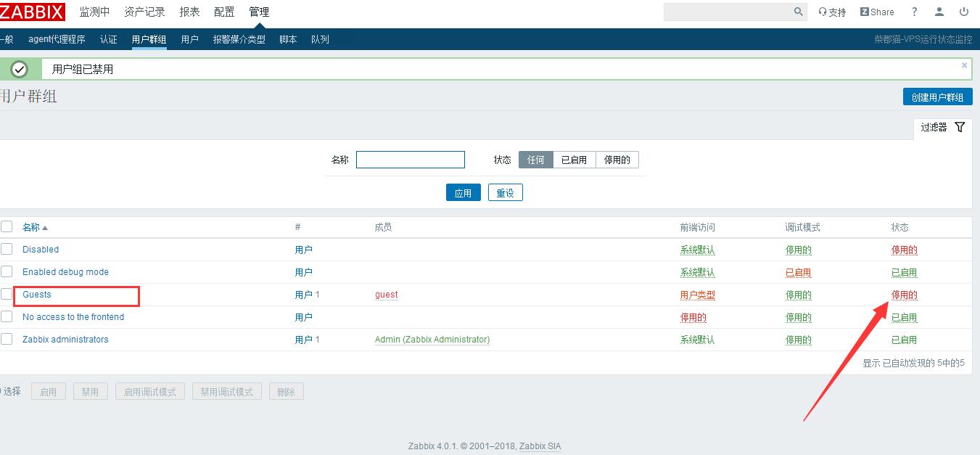
Task: Go to agent代理程序 submenu
Action: [x=57, y=39]
